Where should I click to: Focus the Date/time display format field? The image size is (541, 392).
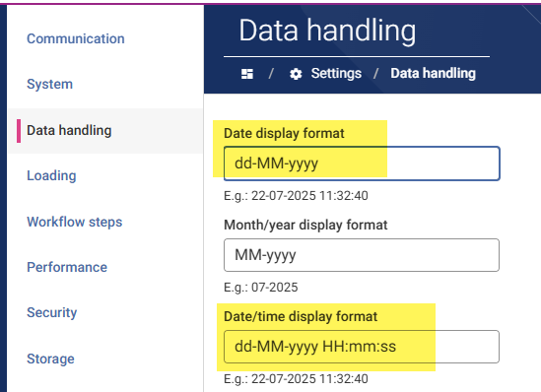click(x=362, y=347)
